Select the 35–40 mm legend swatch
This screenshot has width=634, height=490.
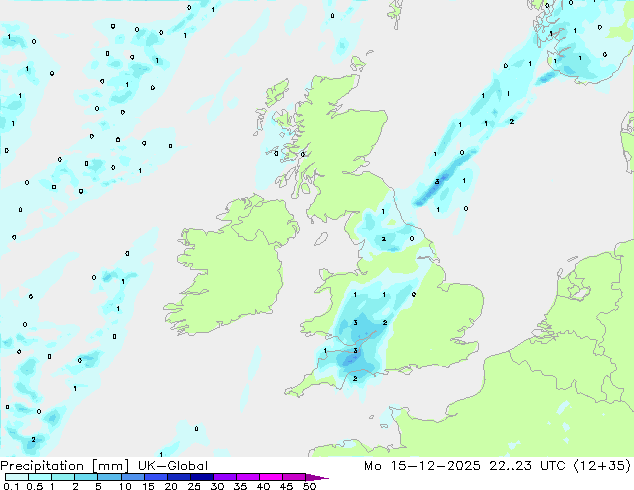tap(248, 477)
